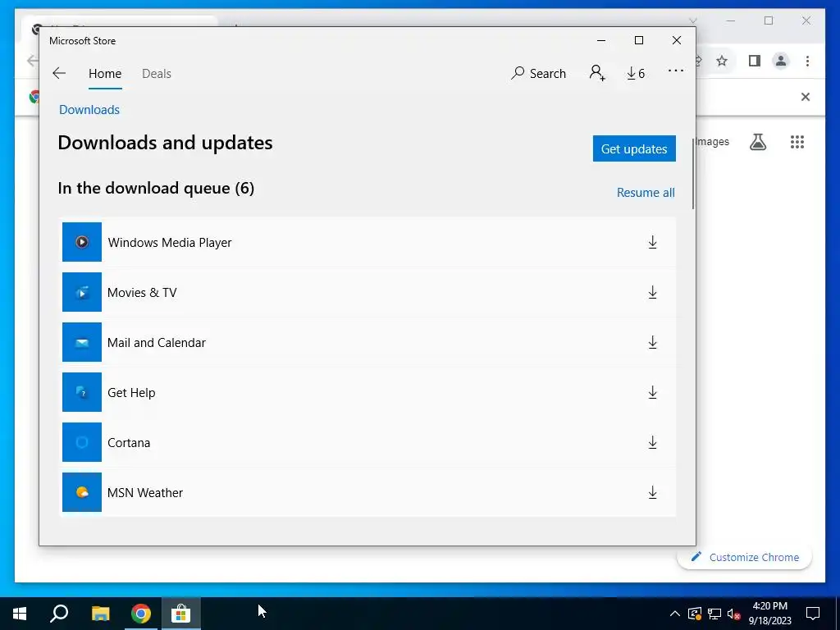
Task: Select the Movies & TV row text
Action: (x=142, y=293)
